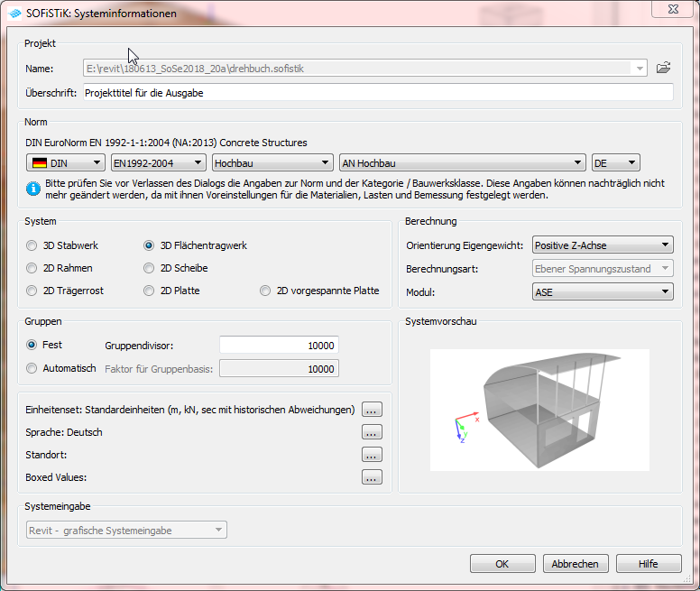Viewport: 700px width, 591px height.
Task: Select the 3D Stabwerk system option
Action: point(33,245)
